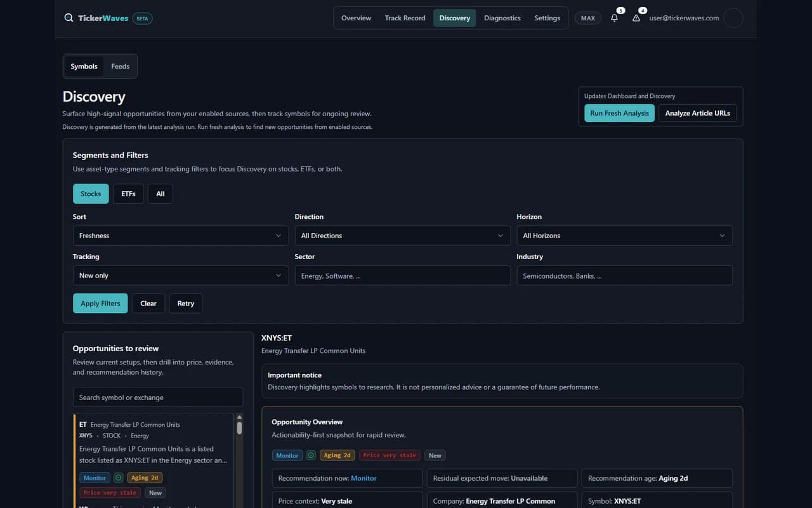Click the Segments and Filters heading
Image resolution: width=812 pixels, height=508 pixels.
pos(110,155)
